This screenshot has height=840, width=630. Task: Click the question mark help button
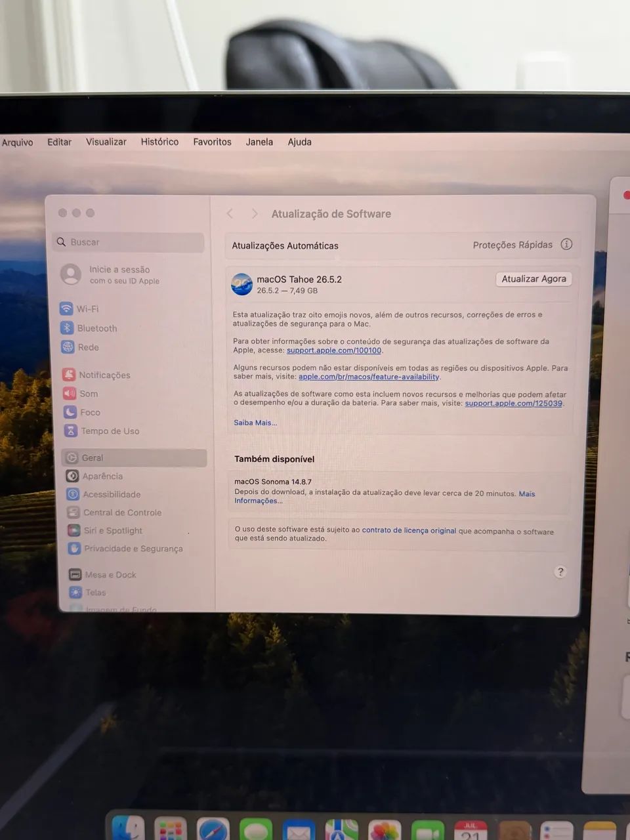pyautogui.click(x=560, y=572)
